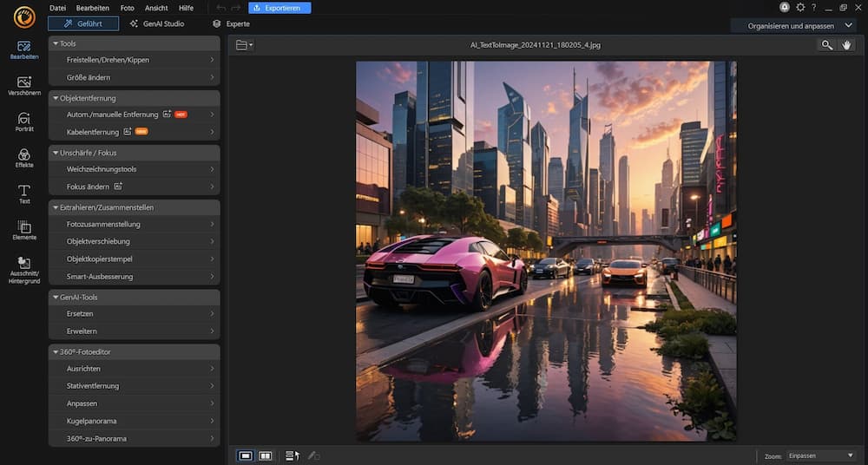868x465 pixels.
Task: Collapse the GenAI-Tools section
Action: (134, 297)
